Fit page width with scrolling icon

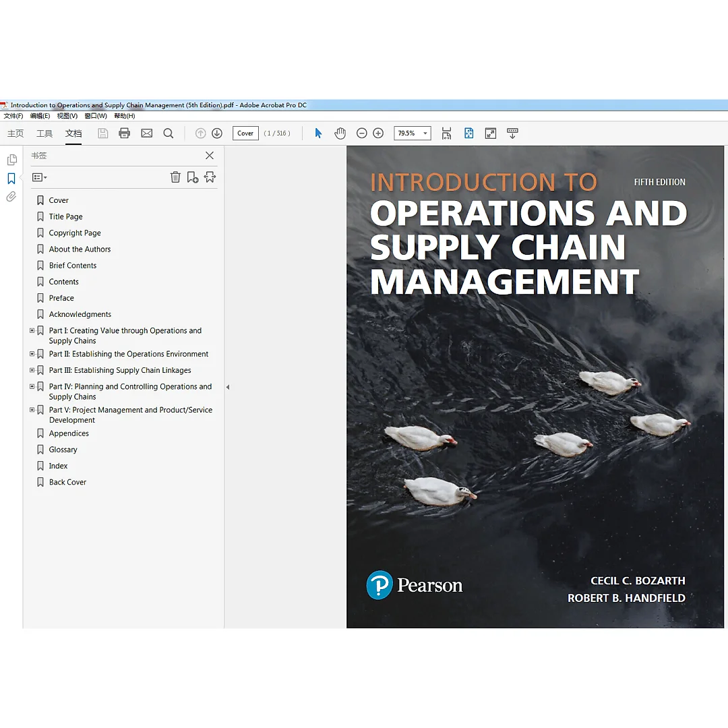point(447,133)
